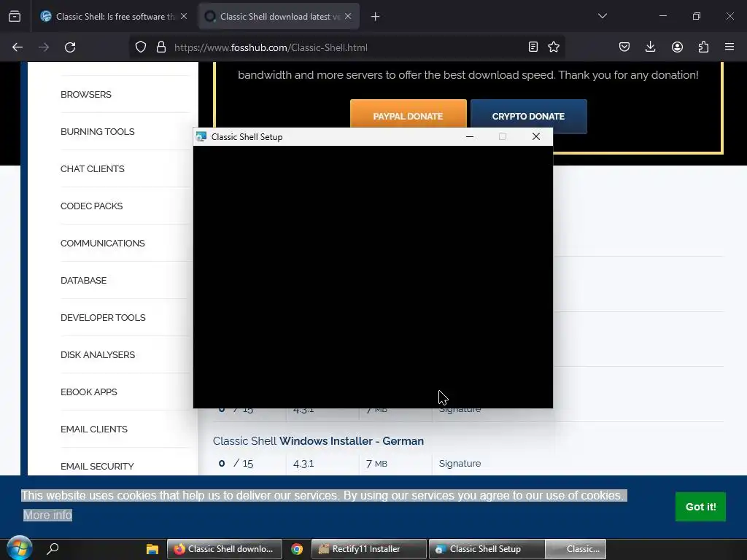747x560 pixels.
Task: Minimize the Firefox browser window
Action: coord(663,16)
